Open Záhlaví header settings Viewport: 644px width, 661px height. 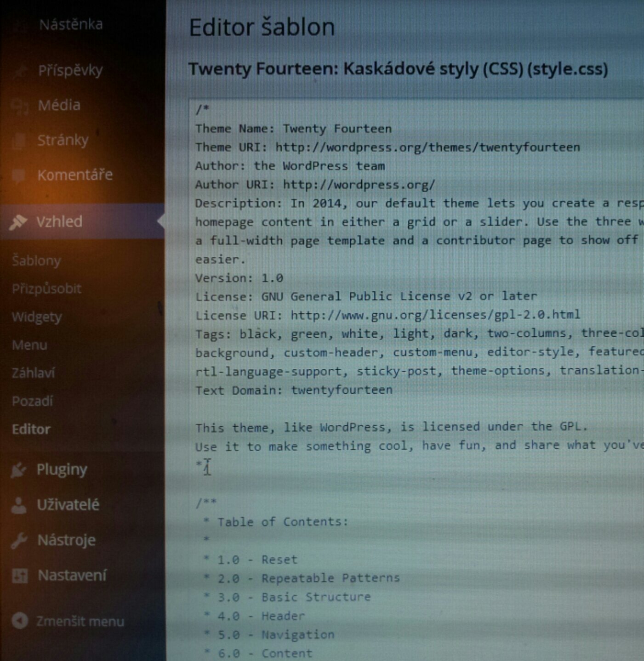click(x=33, y=373)
